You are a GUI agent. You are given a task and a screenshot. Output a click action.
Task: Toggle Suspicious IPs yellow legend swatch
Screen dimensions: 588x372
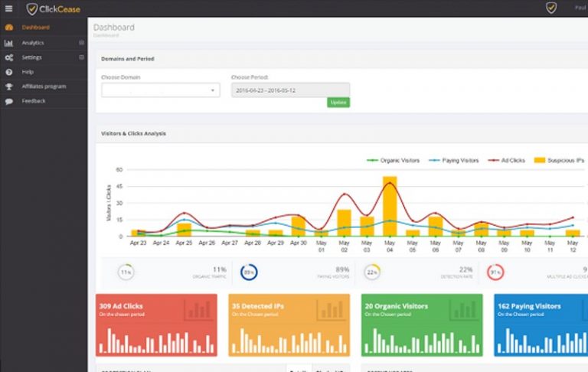(x=540, y=161)
